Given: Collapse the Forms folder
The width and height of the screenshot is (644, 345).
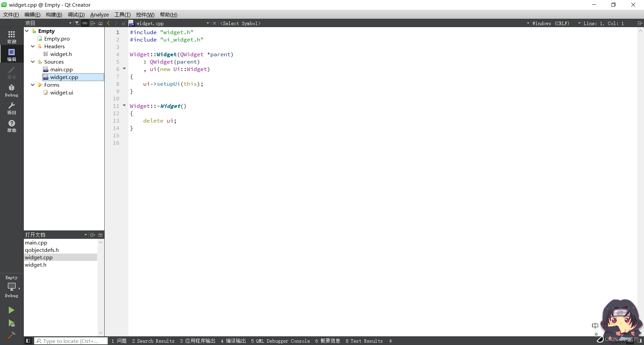Looking at the screenshot, I should 33,85.
